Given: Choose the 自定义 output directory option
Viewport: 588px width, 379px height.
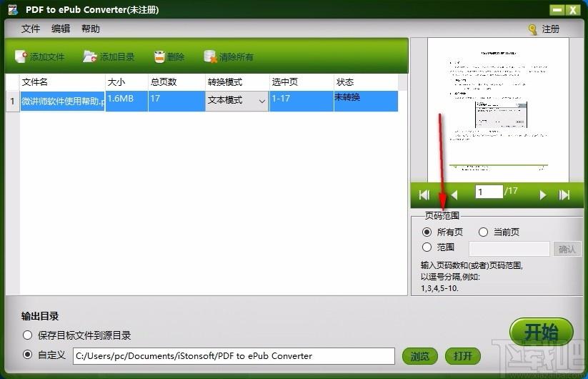Looking at the screenshot, I should tap(27, 355).
